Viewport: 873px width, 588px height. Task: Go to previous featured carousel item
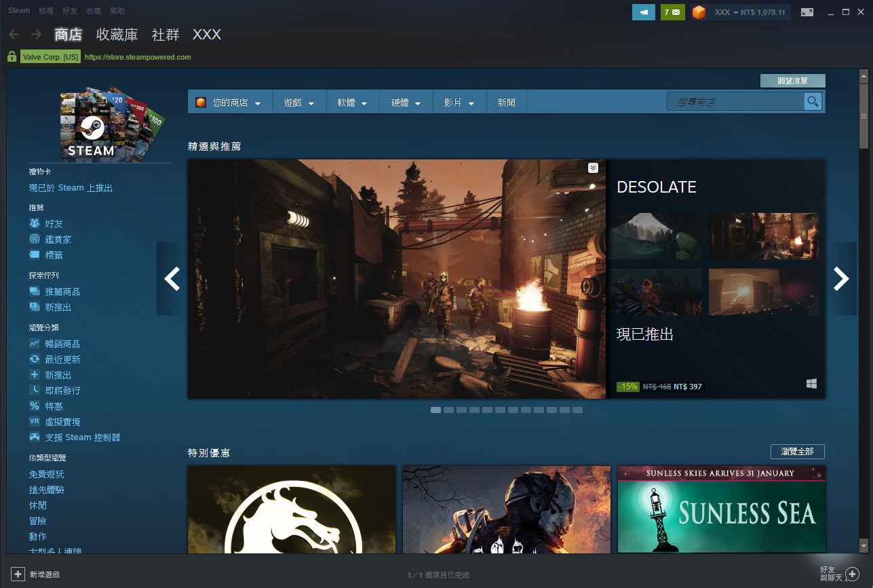click(x=172, y=279)
